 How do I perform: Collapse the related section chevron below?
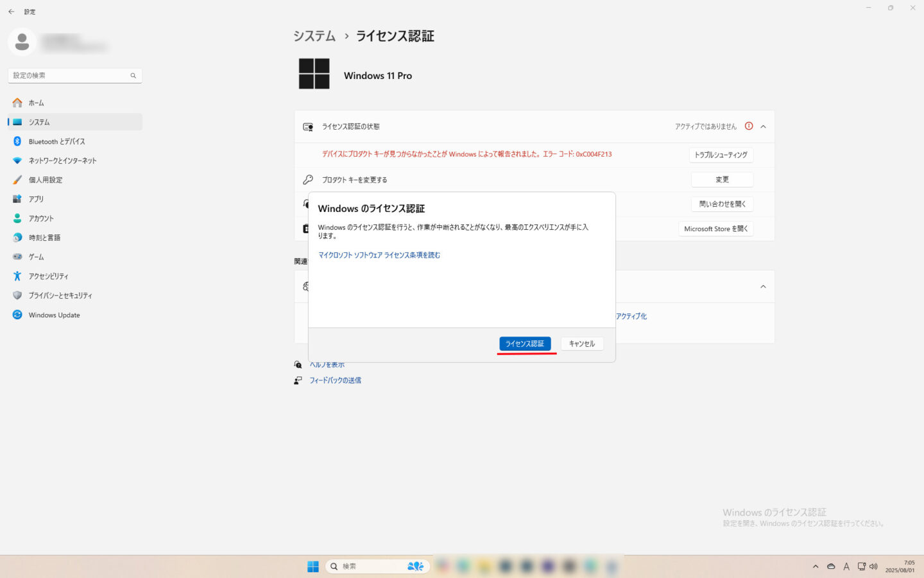pos(763,286)
